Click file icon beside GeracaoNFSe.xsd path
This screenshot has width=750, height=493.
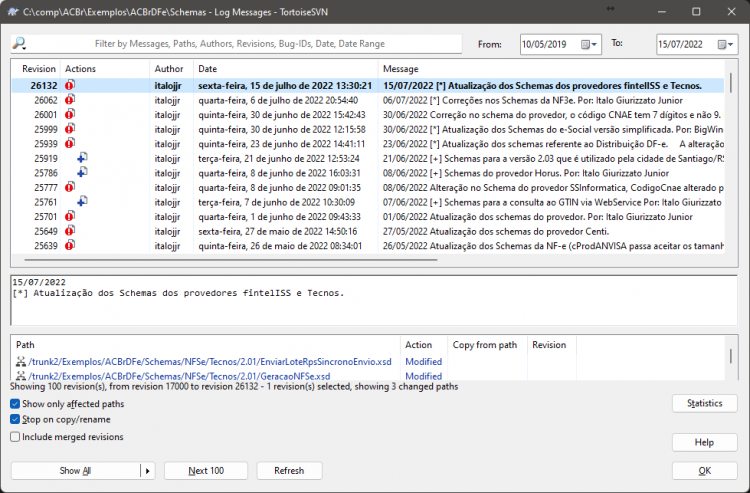(x=21, y=376)
